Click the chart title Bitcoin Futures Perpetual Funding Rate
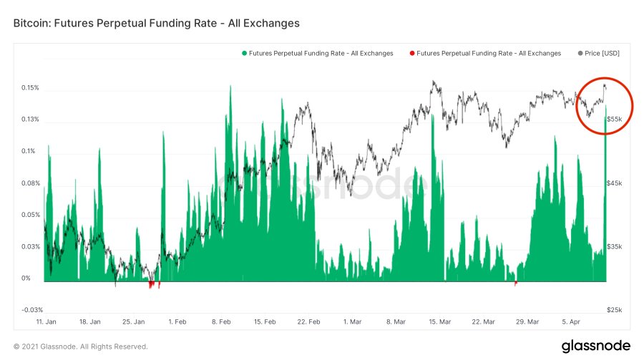 (157, 23)
